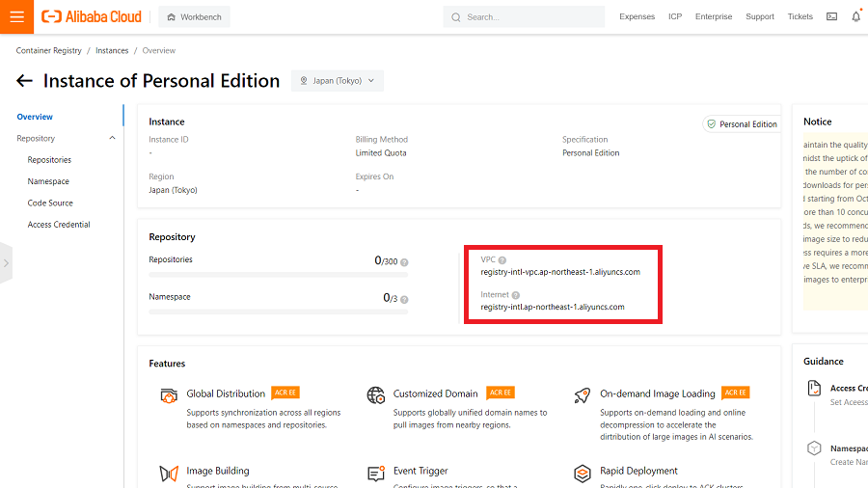The width and height of the screenshot is (868, 488).
Task: Open the Workbench button
Action: click(x=194, y=16)
